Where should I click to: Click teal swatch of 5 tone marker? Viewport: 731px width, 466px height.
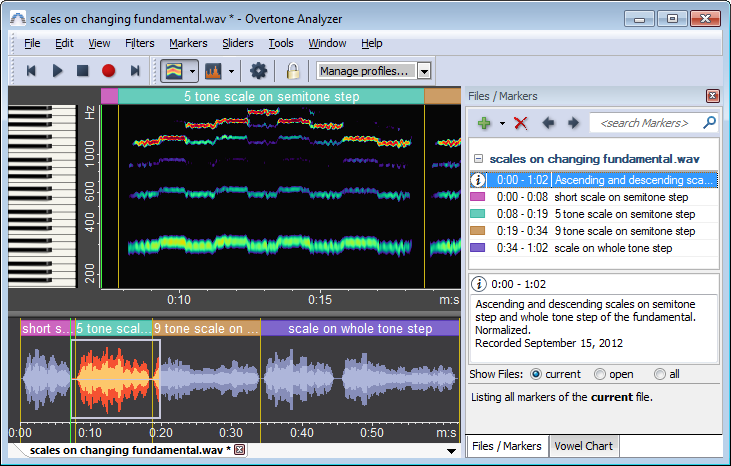coord(477,213)
